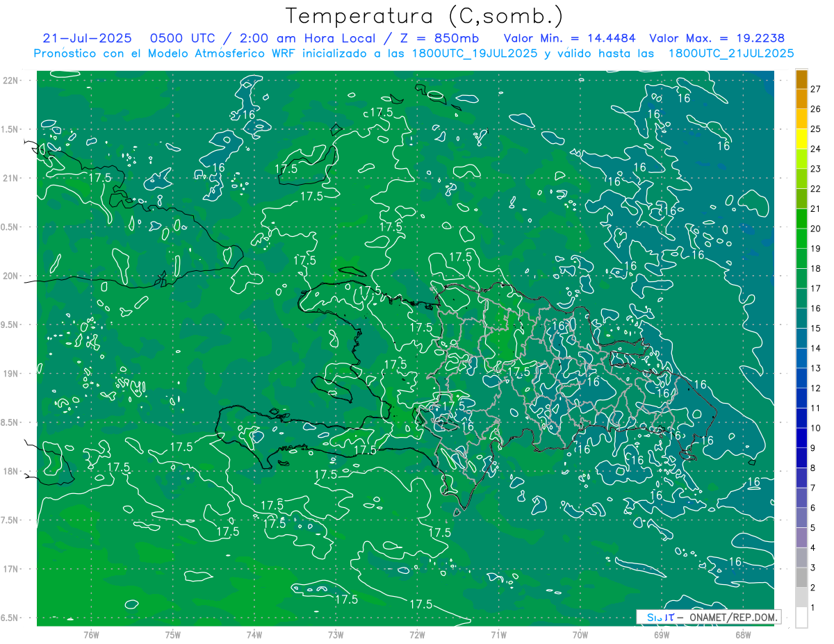Click the green color bar segment between 19 and 20
Screen dimensions: 834x644
pyautogui.click(x=801, y=238)
